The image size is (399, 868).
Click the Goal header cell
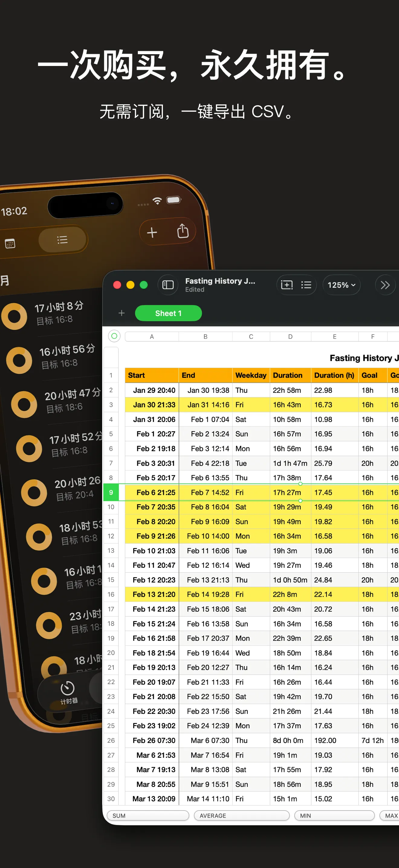point(373,375)
